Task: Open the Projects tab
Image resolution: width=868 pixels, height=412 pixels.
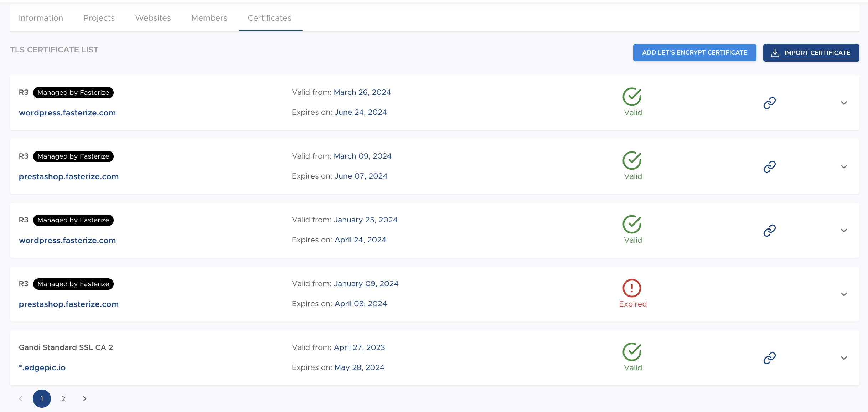Action: tap(99, 18)
